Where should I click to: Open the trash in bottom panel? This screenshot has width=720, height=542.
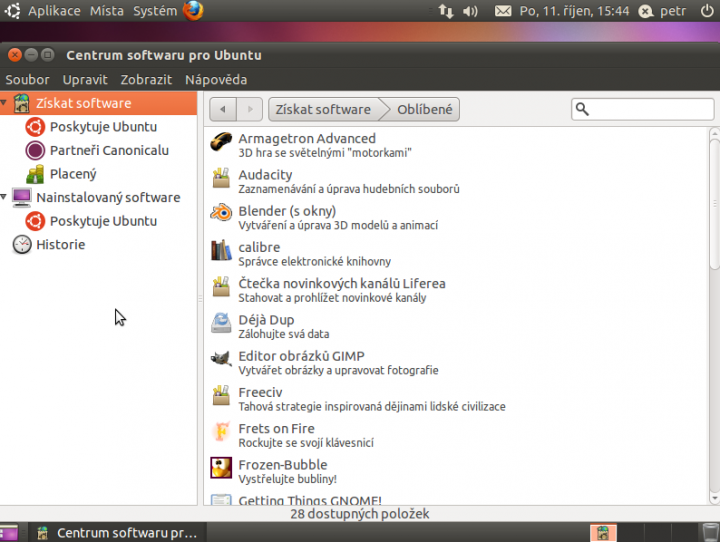coord(710,532)
